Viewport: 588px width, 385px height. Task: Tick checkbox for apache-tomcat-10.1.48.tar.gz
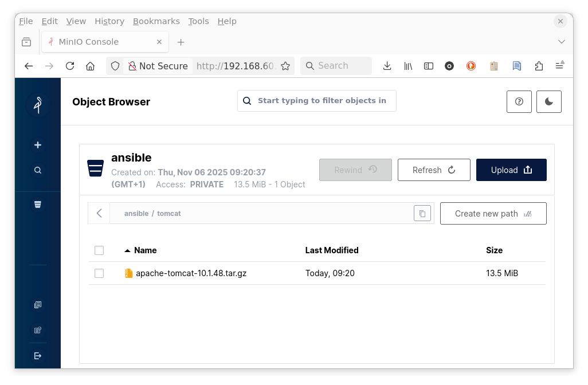(x=99, y=273)
